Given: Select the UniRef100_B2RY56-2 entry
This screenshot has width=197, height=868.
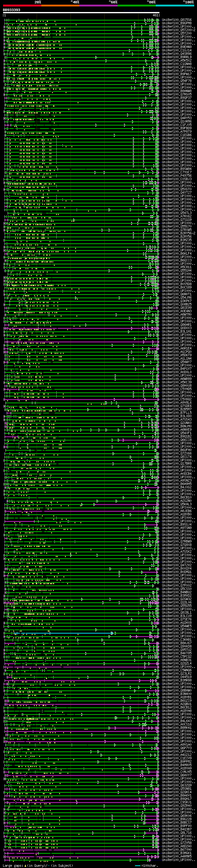Looking at the screenshot, I should (x=179, y=233).
